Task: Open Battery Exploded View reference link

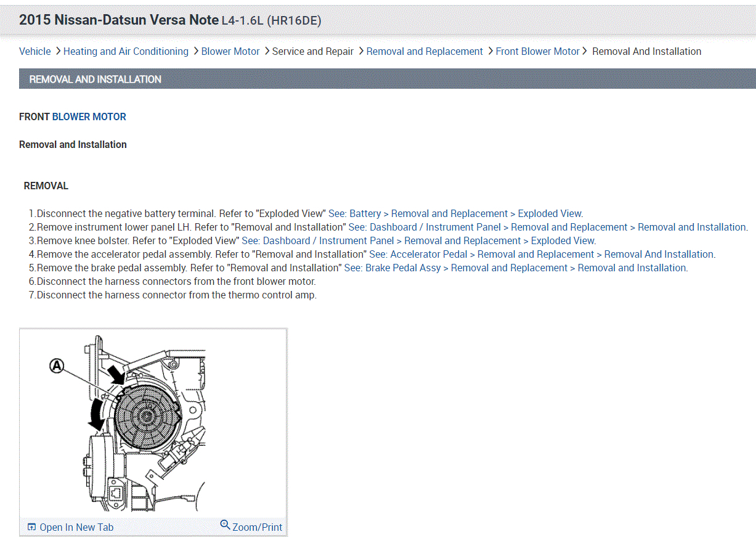Action: point(455,214)
